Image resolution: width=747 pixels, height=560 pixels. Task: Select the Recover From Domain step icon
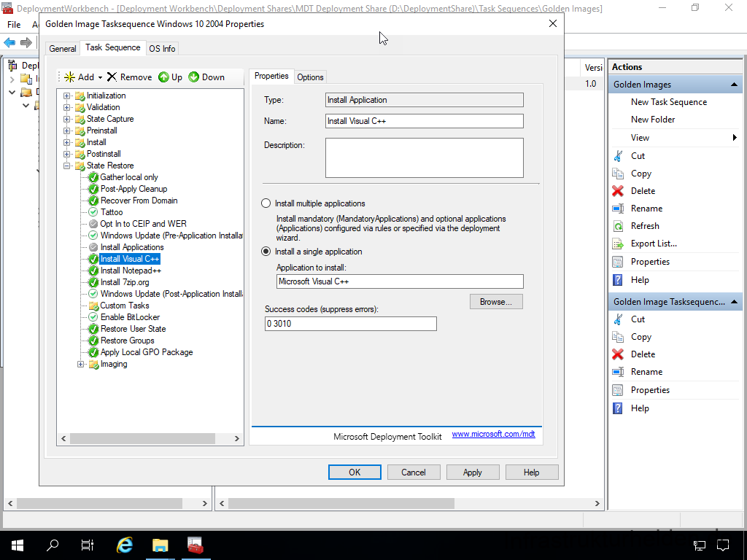[x=93, y=201]
